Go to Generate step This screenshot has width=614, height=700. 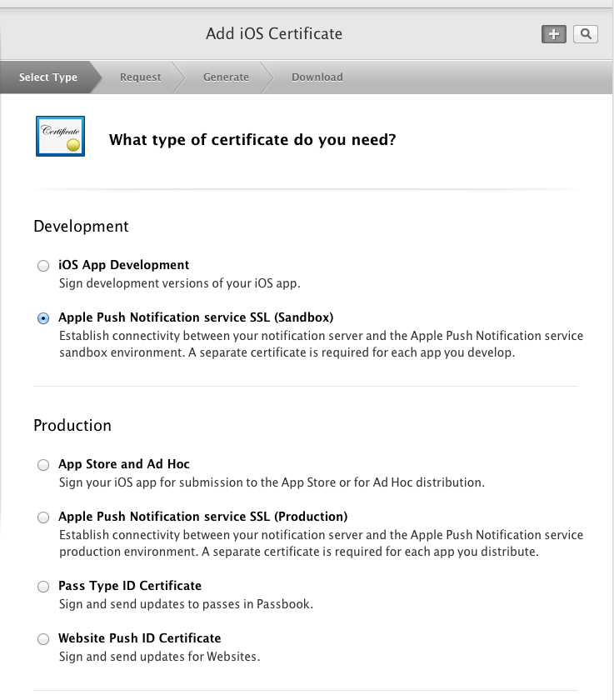[226, 77]
